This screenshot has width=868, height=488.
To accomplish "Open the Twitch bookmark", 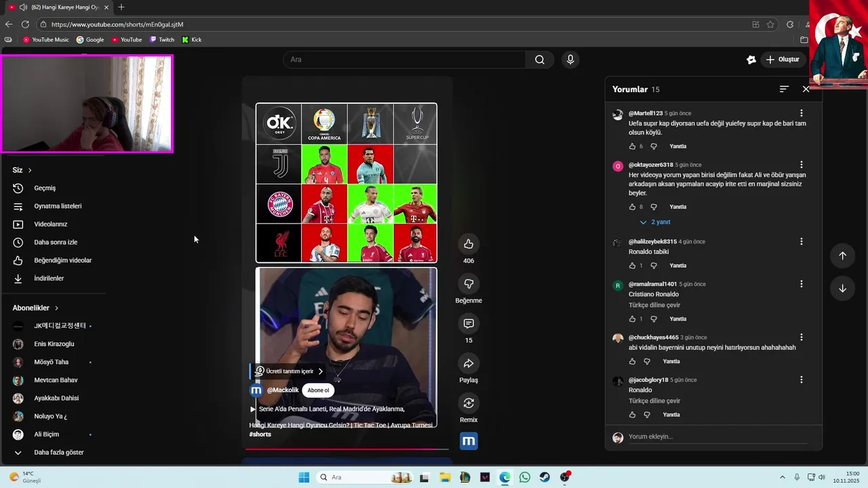I will (x=162, y=40).
